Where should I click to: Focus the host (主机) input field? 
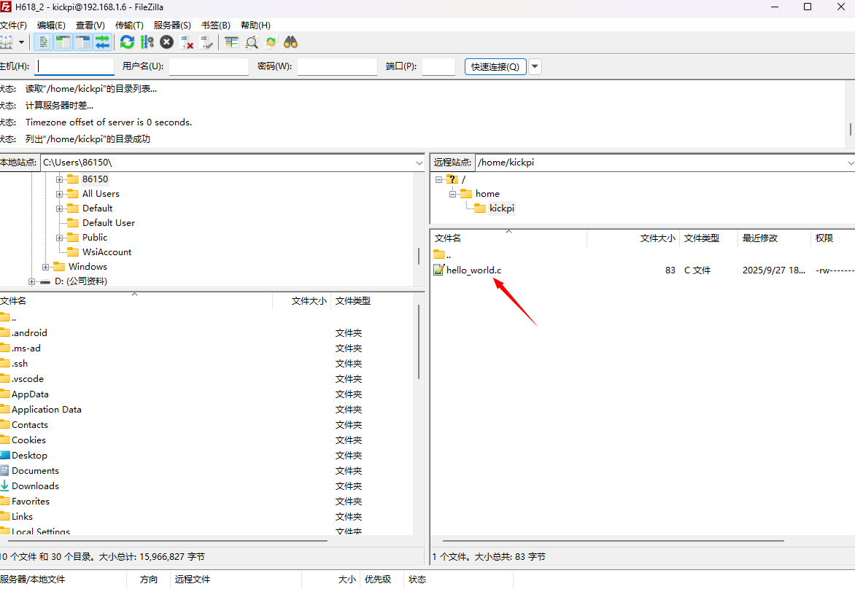point(74,66)
